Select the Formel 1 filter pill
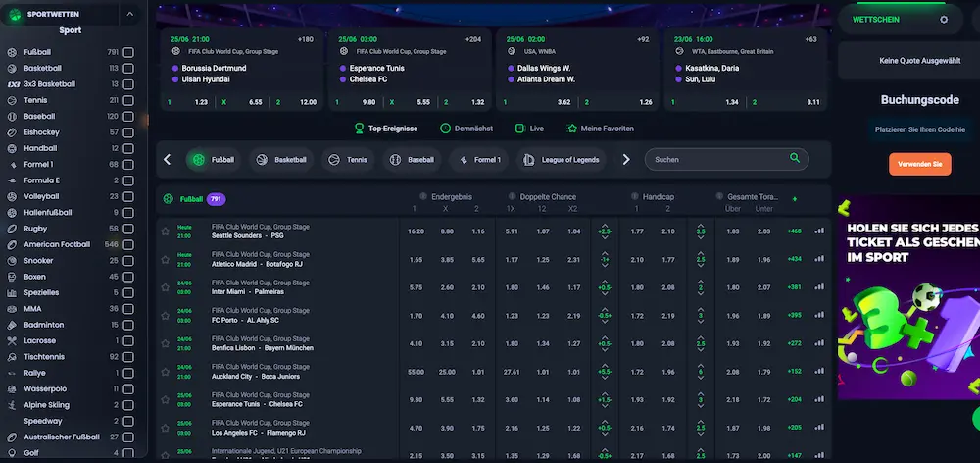 pyautogui.click(x=479, y=160)
